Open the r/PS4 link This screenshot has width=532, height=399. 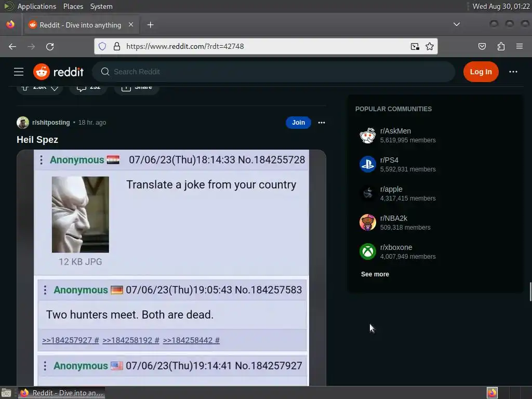389,160
